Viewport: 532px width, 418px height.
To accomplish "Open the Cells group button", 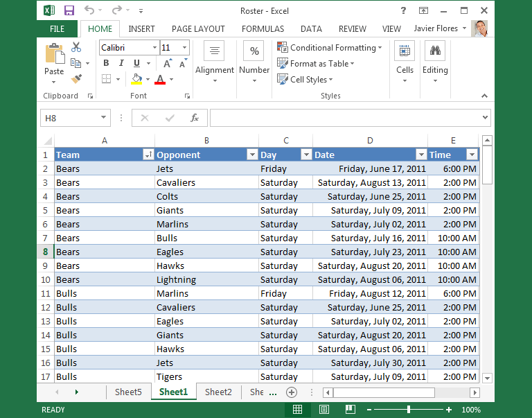I will (405, 62).
